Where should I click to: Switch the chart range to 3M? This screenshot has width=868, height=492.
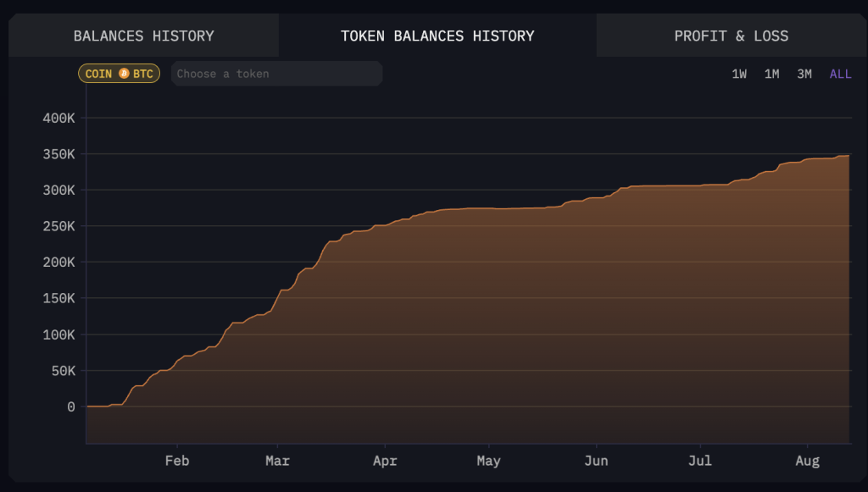[x=804, y=74]
